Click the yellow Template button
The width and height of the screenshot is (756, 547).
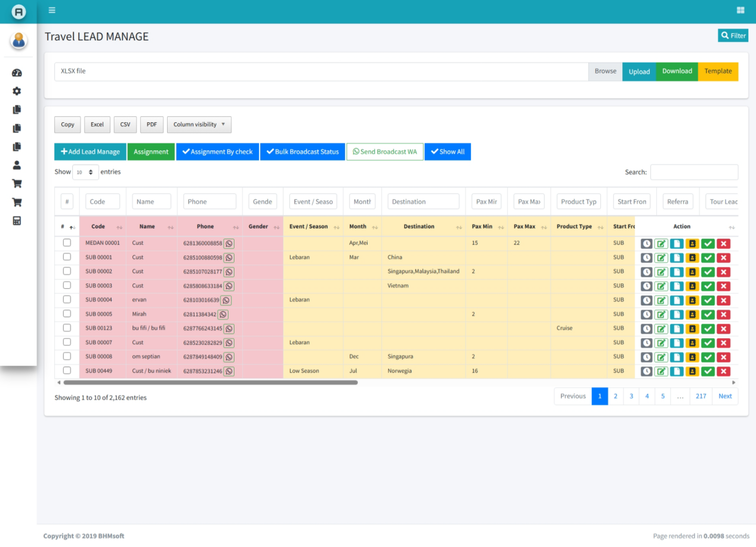click(x=718, y=72)
